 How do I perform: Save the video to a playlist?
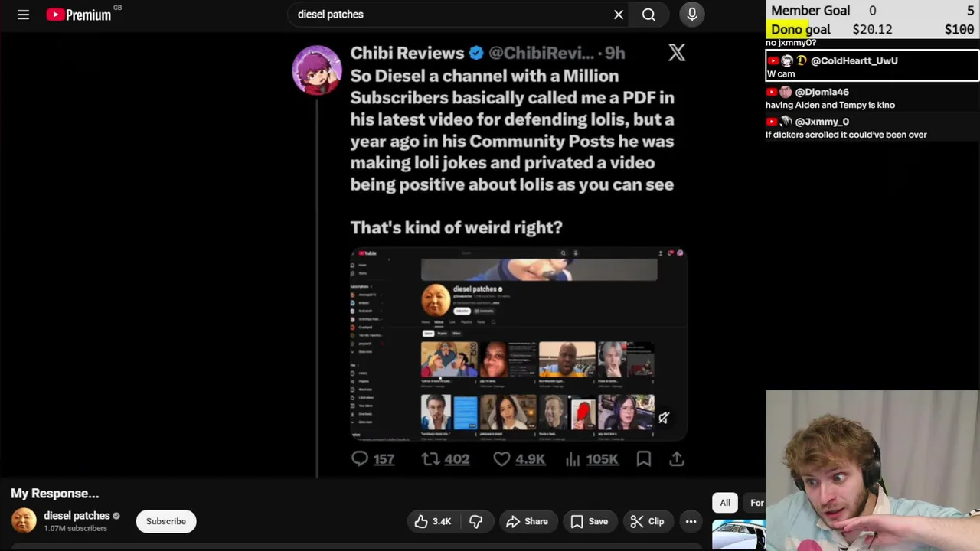(590, 521)
